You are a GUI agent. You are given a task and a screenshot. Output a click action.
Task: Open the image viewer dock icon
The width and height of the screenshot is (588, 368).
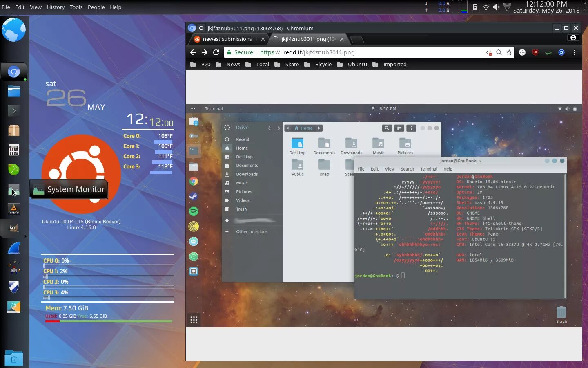(14, 307)
